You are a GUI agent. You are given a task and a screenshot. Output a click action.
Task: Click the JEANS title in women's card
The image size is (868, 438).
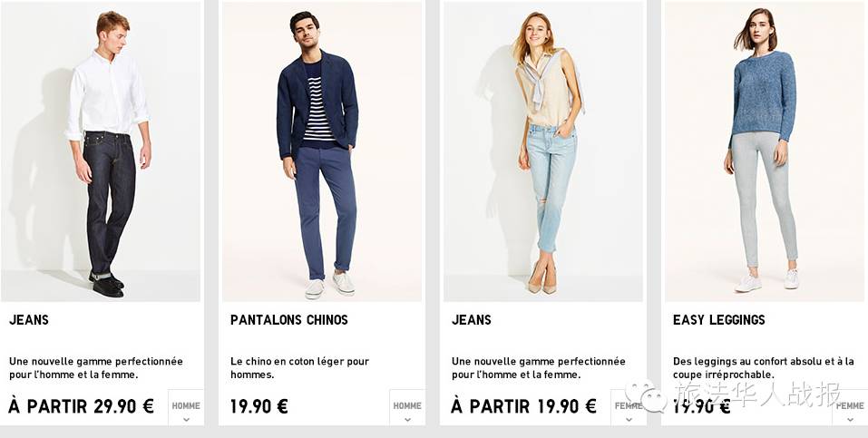(471, 320)
